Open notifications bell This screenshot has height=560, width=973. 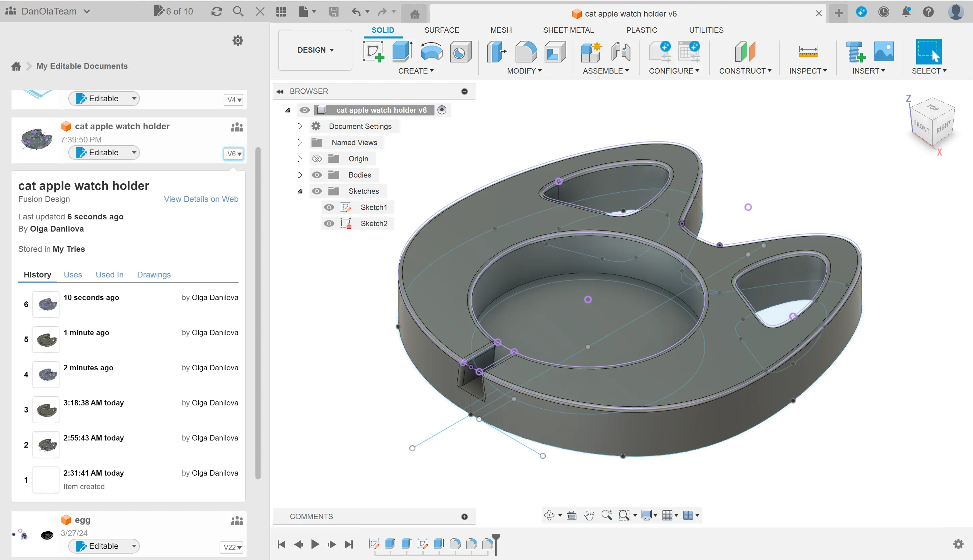point(906,11)
